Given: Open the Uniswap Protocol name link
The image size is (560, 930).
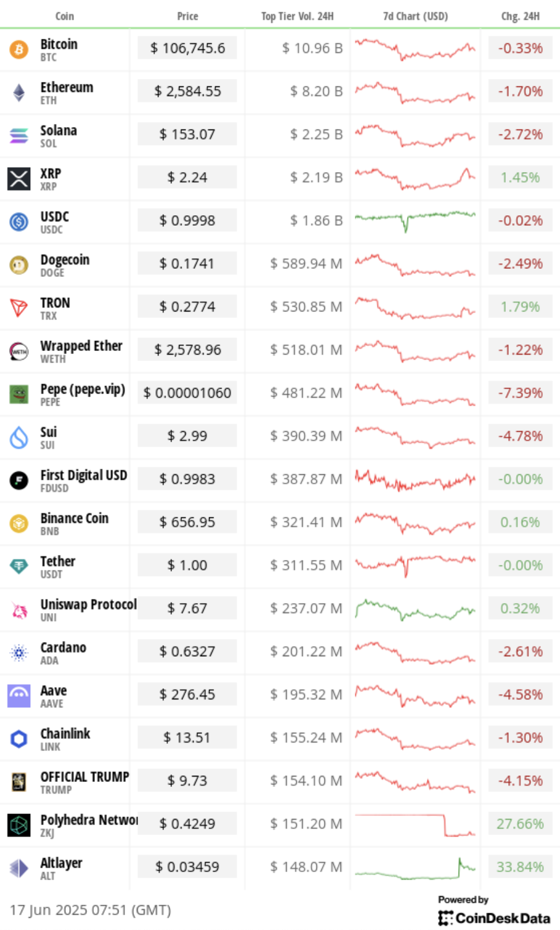Looking at the screenshot, I should pyautogui.click(x=89, y=604).
